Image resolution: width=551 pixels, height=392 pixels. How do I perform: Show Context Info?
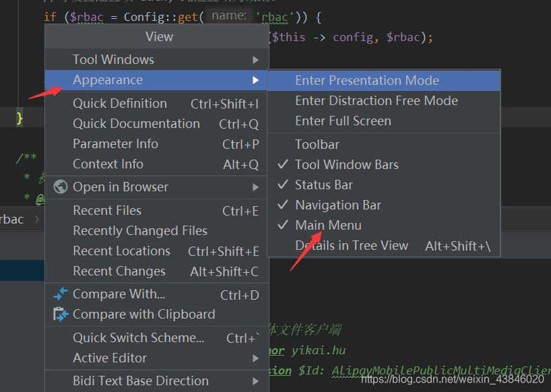coord(157,164)
